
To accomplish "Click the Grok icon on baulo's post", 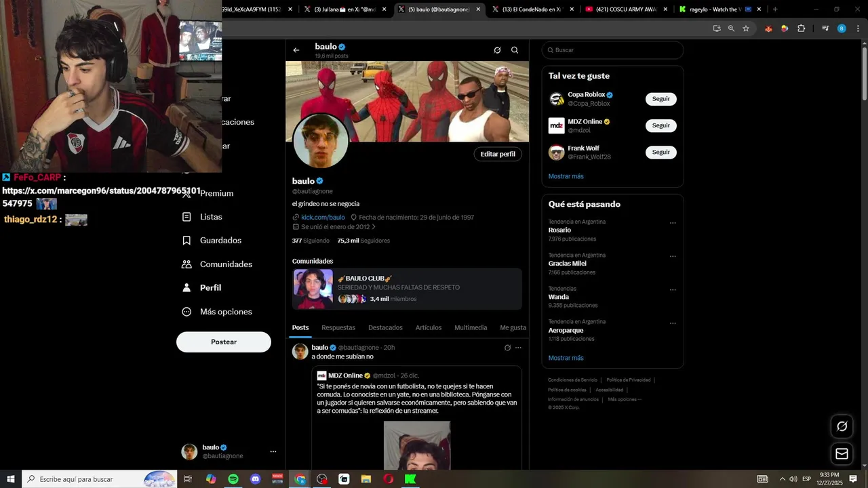I will pyautogui.click(x=507, y=348).
